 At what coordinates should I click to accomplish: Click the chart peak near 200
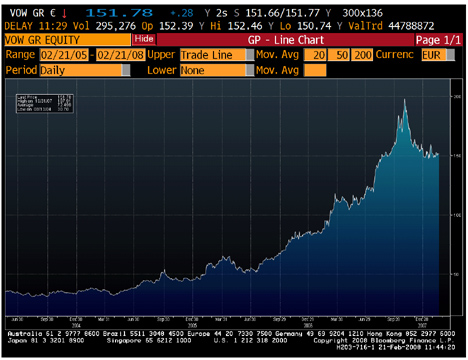click(405, 100)
